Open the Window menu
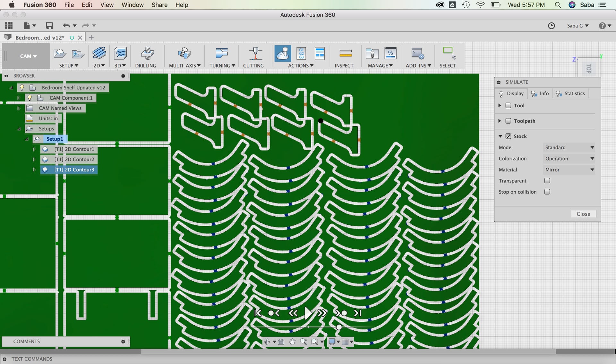The image size is (616, 364). pyautogui.click(x=132, y=5)
